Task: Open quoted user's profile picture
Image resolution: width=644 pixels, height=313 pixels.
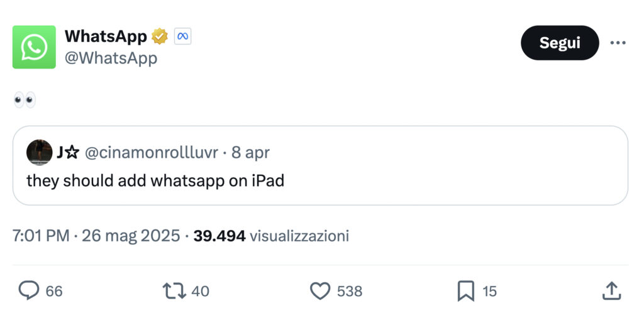Action: coord(39,153)
